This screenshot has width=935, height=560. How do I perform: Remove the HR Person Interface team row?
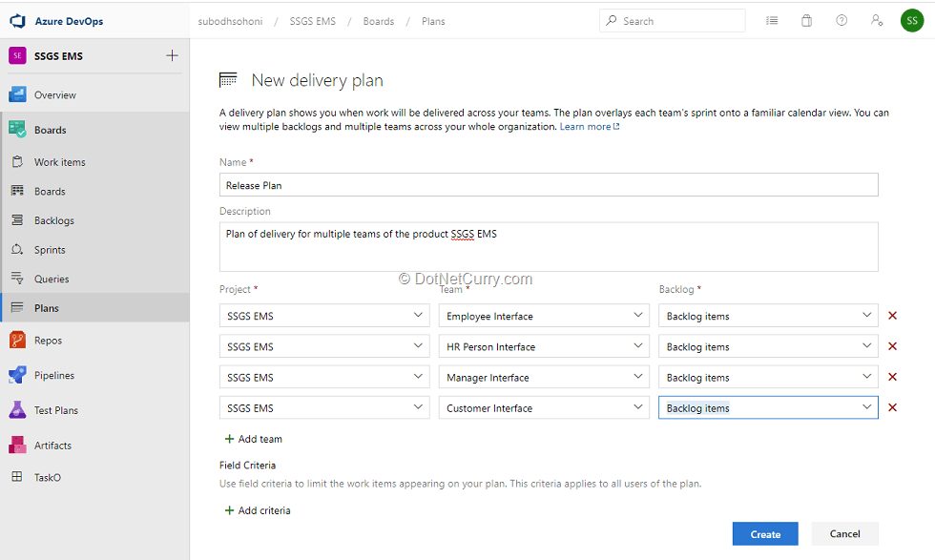[893, 346]
